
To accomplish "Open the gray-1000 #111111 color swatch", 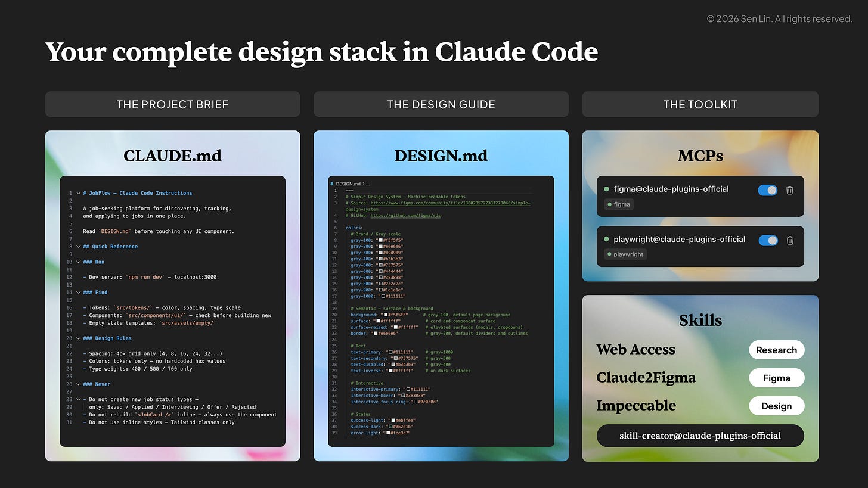I will tap(383, 296).
